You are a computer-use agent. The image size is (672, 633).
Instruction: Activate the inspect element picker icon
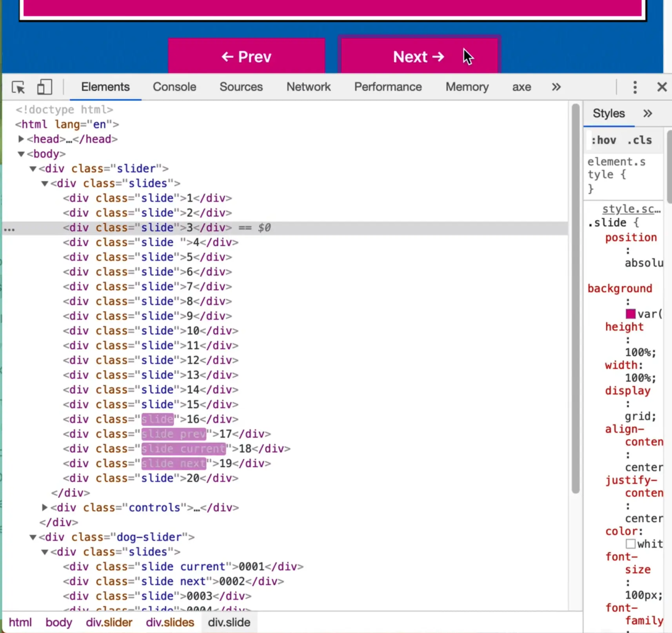[x=18, y=87]
